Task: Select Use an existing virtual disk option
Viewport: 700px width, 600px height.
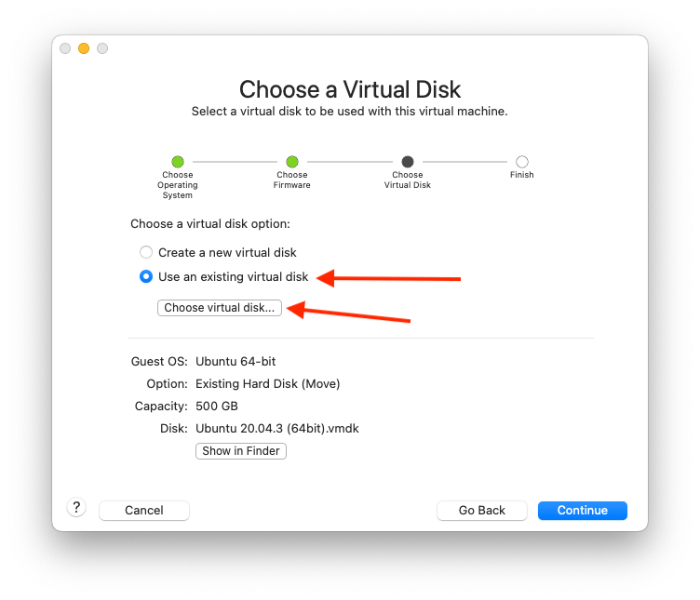Action: point(146,276)
